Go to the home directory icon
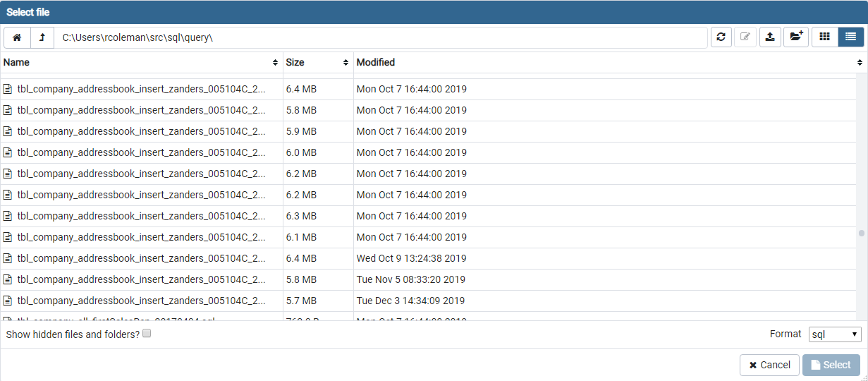 (17, 37)
